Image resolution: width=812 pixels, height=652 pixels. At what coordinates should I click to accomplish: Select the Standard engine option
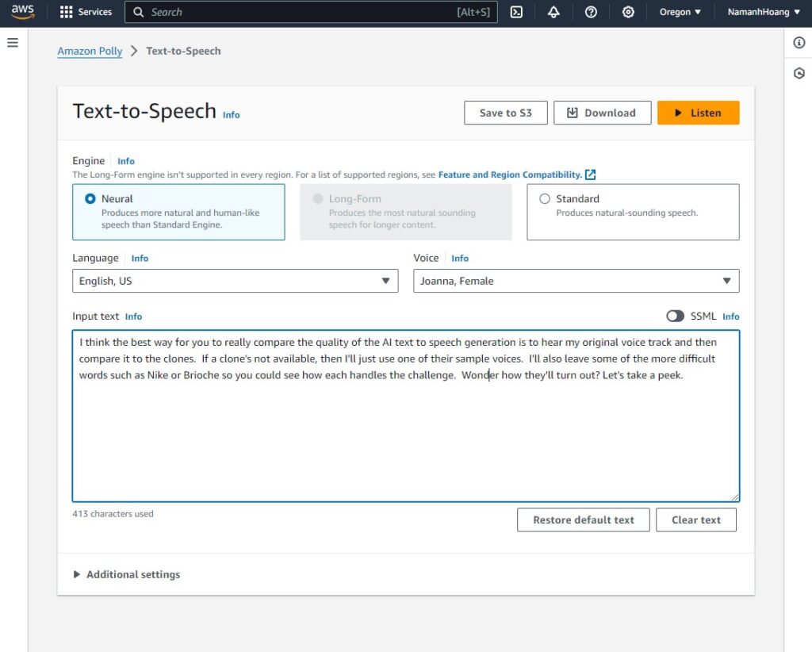(633, 212)
